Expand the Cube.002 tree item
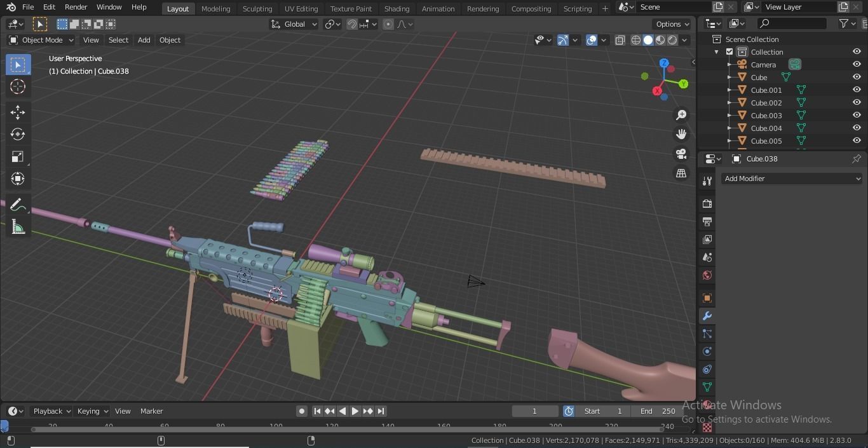Image resolution: width=868 pixels, height=448 pixels. [729, 103]
